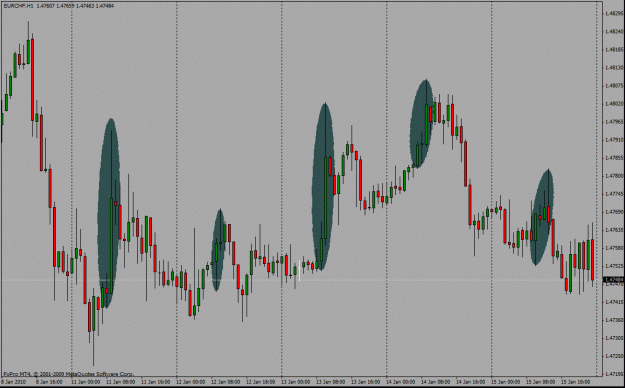Click the 8 Jan 2010 time label
Viewport: 625px width, 388px height.
point(13,382)
